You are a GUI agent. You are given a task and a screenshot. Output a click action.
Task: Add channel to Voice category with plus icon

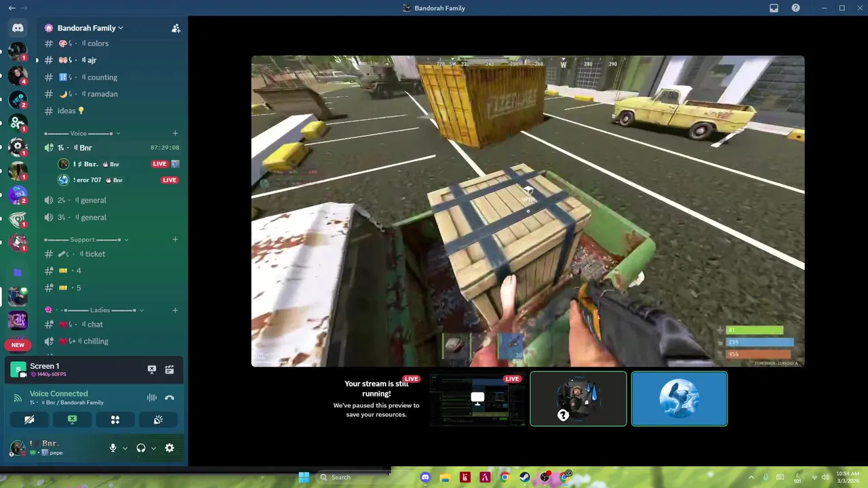tap(175, 134)
